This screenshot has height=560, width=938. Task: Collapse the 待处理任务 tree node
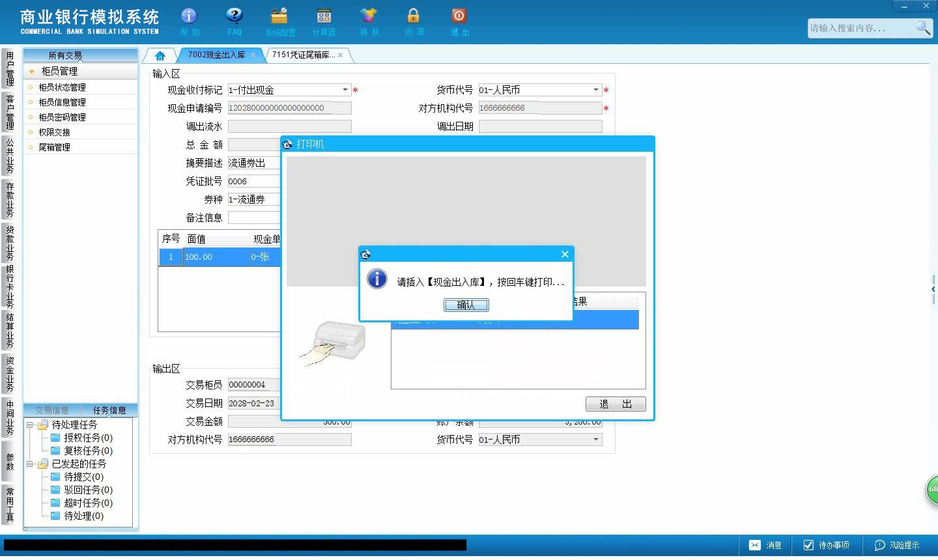tap(30, 425)
